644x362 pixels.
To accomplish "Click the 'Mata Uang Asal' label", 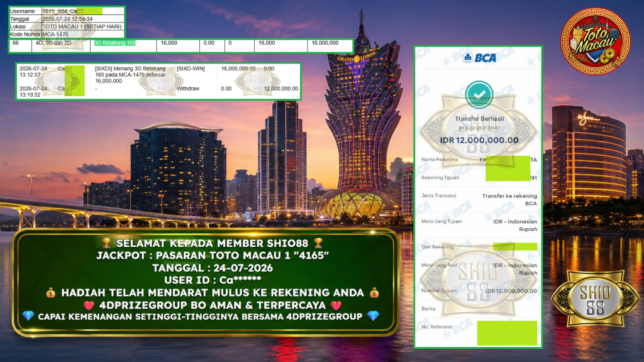I will 440,265.
